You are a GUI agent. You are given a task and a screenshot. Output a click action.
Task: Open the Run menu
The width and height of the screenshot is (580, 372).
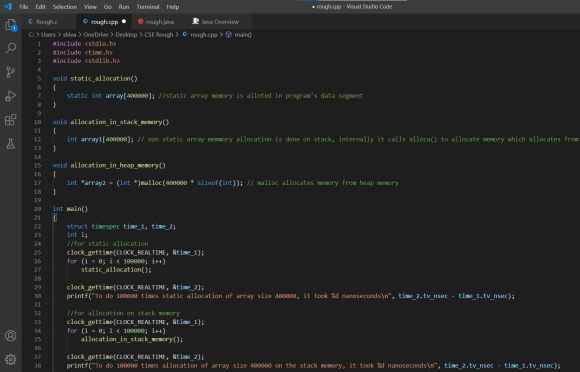[x=124, y=7]
